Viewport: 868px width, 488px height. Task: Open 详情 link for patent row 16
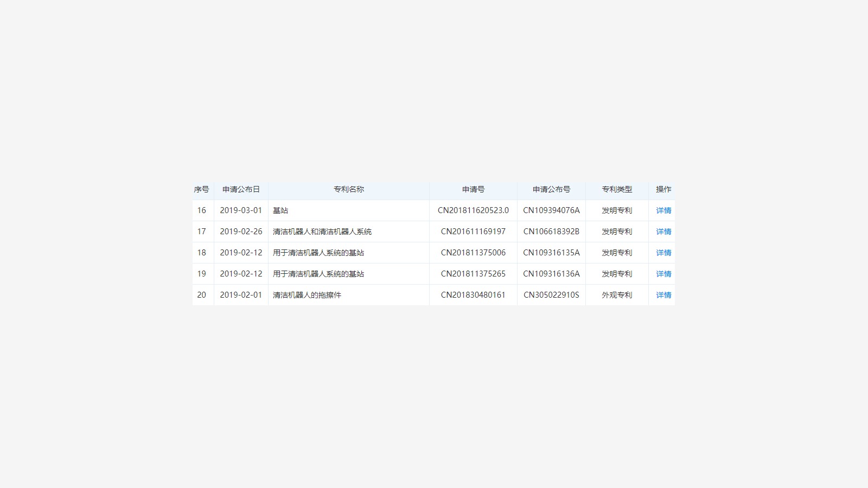point(663,210)
